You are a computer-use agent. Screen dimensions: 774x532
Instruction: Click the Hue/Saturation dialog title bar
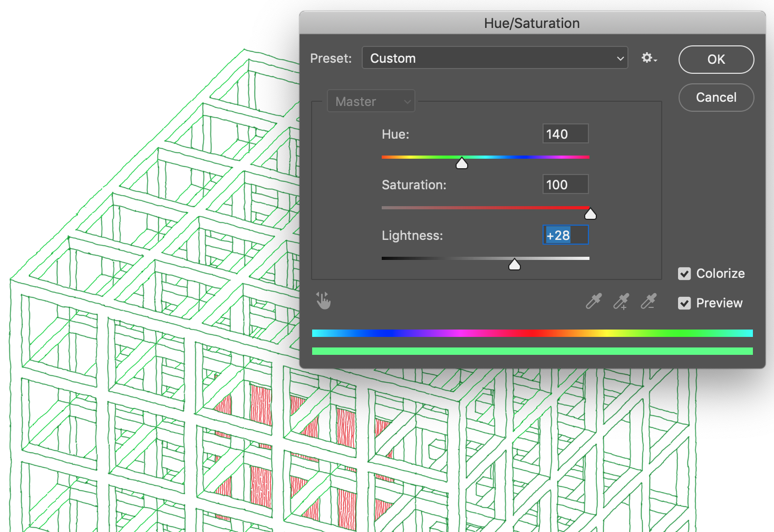[x=532, y=23]
